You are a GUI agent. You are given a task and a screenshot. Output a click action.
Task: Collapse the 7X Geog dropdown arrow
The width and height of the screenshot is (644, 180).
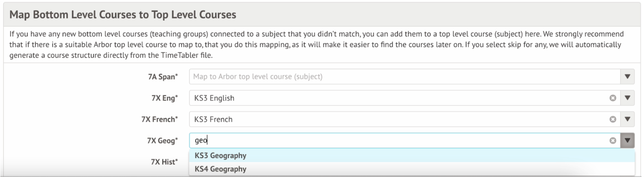coord(627,141)
